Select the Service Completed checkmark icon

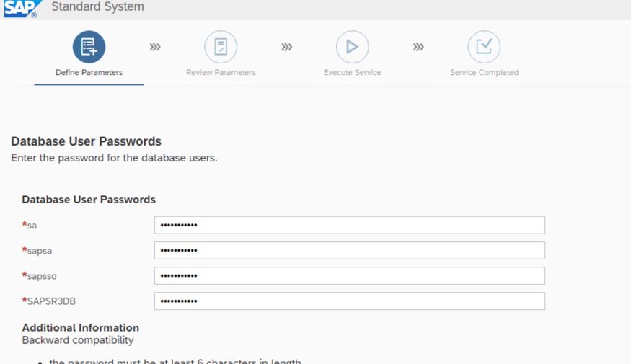(484, 47)
